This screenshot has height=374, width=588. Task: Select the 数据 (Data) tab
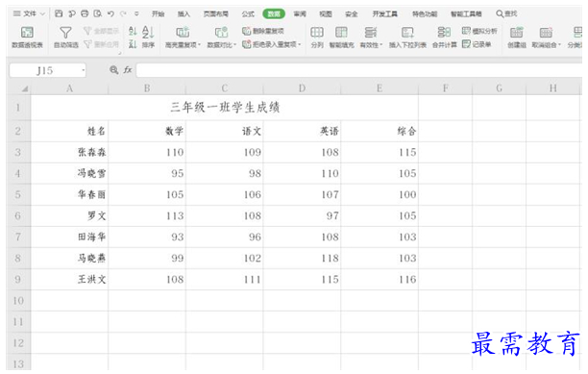click(x=274, y=13)
